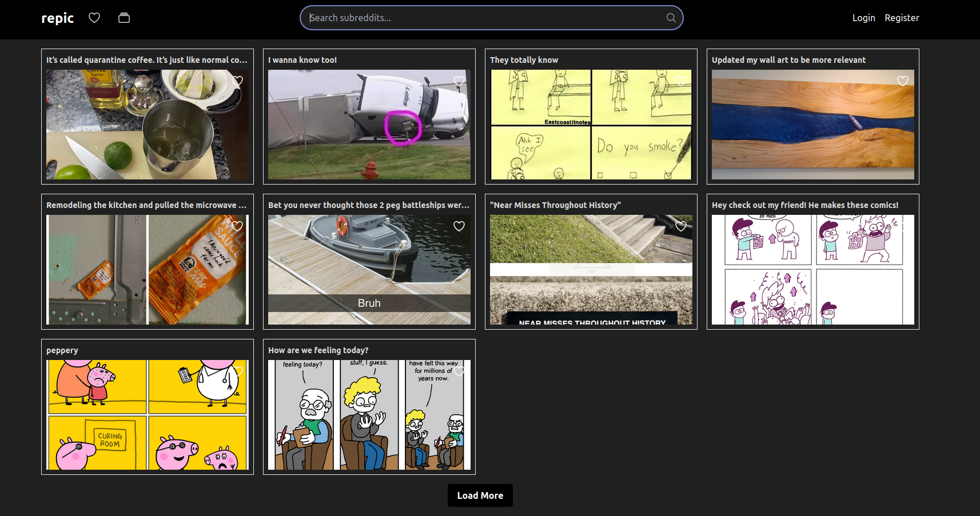Like the 'They totally know' comic post

(x=680, y=81)
